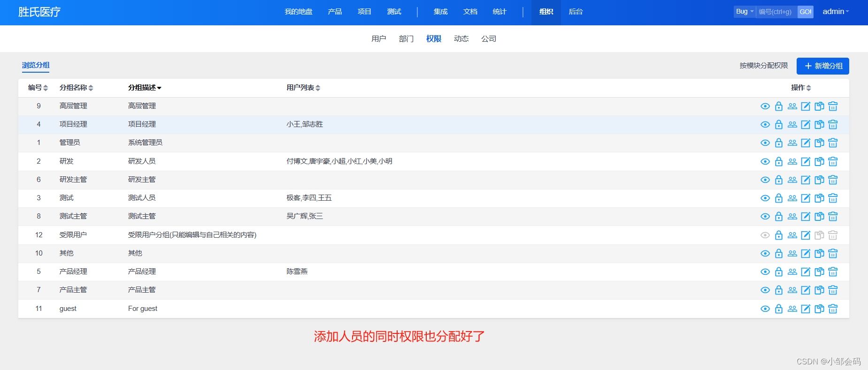This screenshot has width=868, height=370.
Task: Edit the 研发主管 group
Action: click(x=806, y=180)
